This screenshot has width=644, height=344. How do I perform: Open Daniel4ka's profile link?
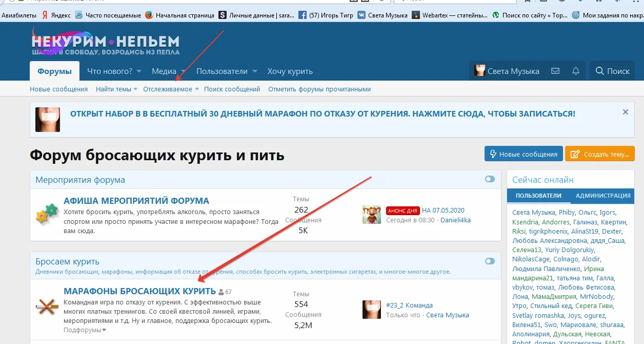(455, 220)
